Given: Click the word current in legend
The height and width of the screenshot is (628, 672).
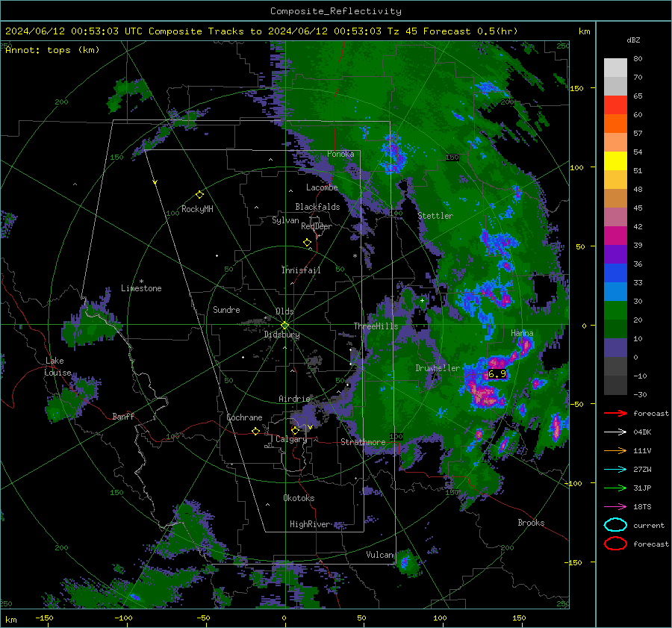Looking at the screenshot, I should click(649, 525).
